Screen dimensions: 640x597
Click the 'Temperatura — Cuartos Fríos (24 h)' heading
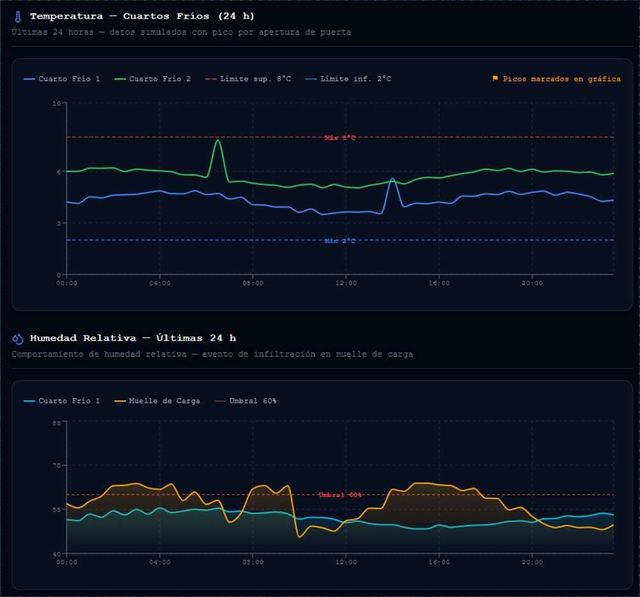(x=142, y=16)
